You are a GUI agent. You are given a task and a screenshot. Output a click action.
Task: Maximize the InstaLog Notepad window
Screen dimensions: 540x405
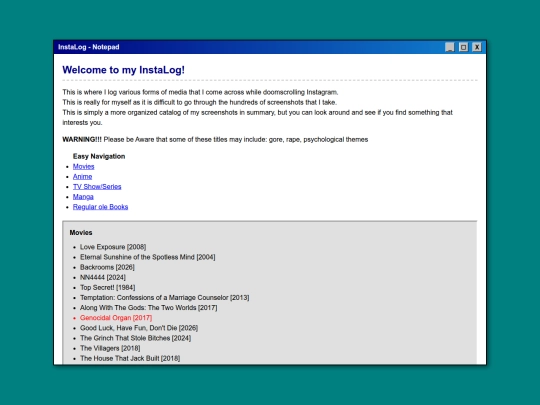464,47
